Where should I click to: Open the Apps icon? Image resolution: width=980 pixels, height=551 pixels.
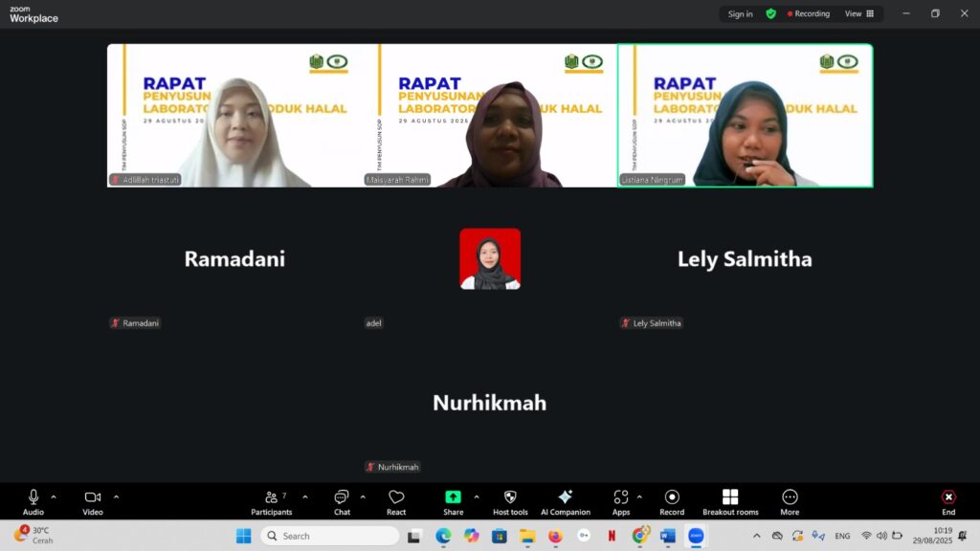click(621, 501)
